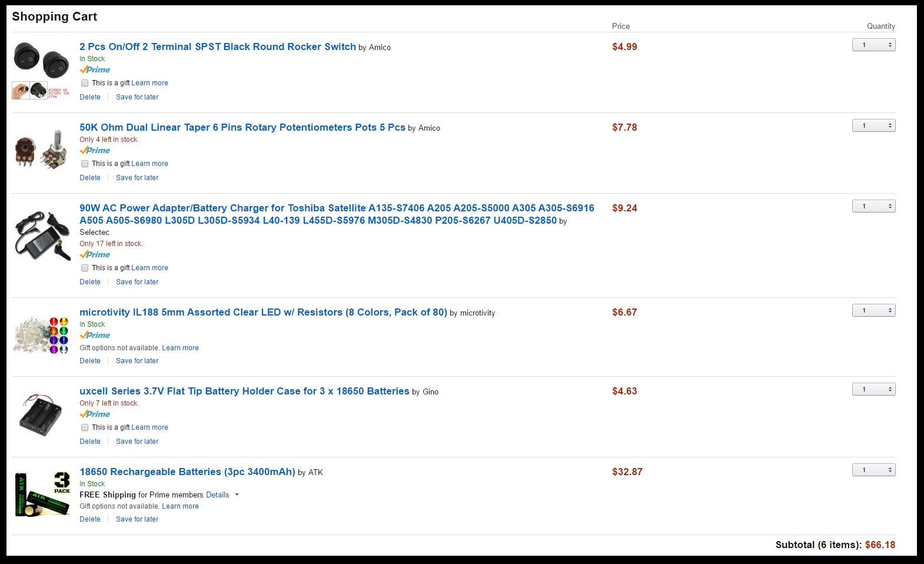Screen dimensions: 924x564
Task: Open quantity dropdown for 18650 Rechargeable Batteries
Action: [873, 470]
